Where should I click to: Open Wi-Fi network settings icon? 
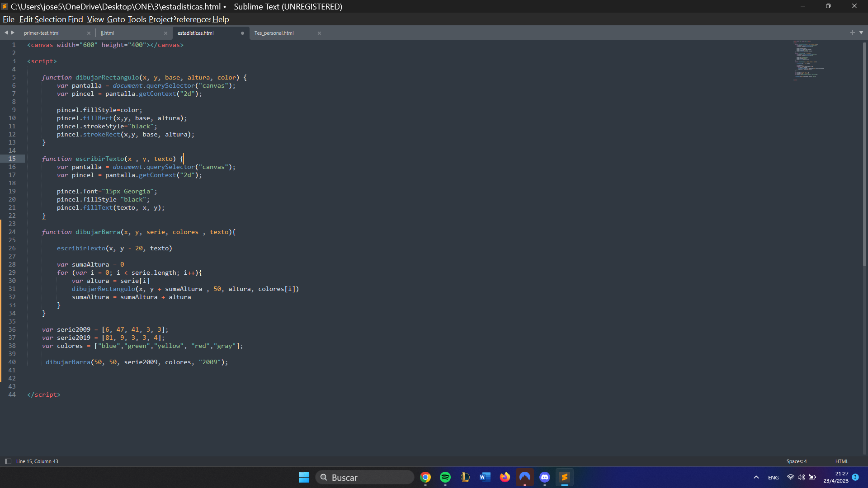point(790,477)
